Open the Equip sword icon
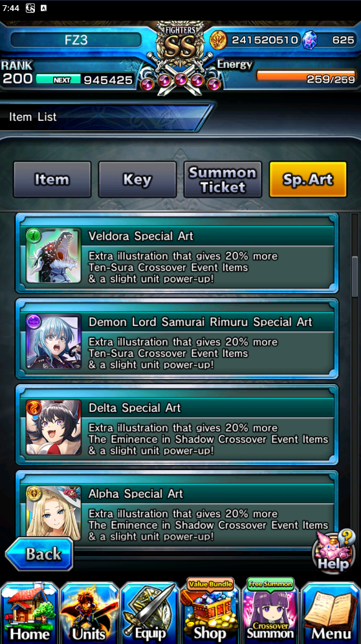This screenshot has width=361, height=644. pyautogui.click(x=149, y=613)
